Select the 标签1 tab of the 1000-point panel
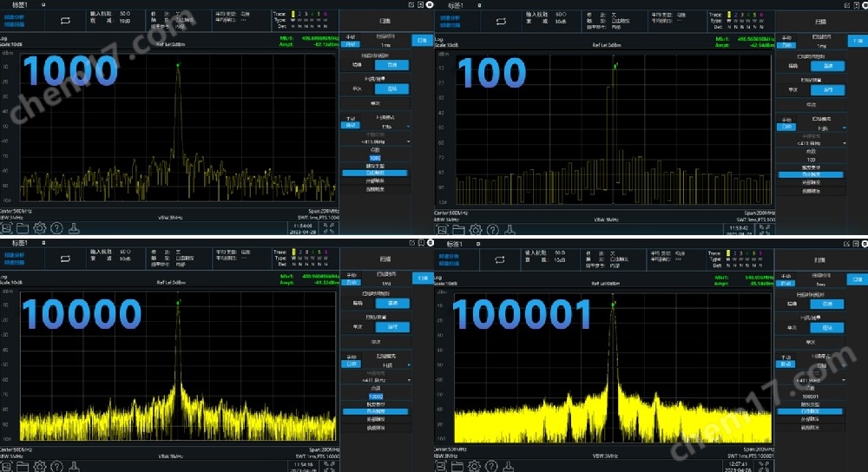The image size is (868, 472). (x=20, y=4)
